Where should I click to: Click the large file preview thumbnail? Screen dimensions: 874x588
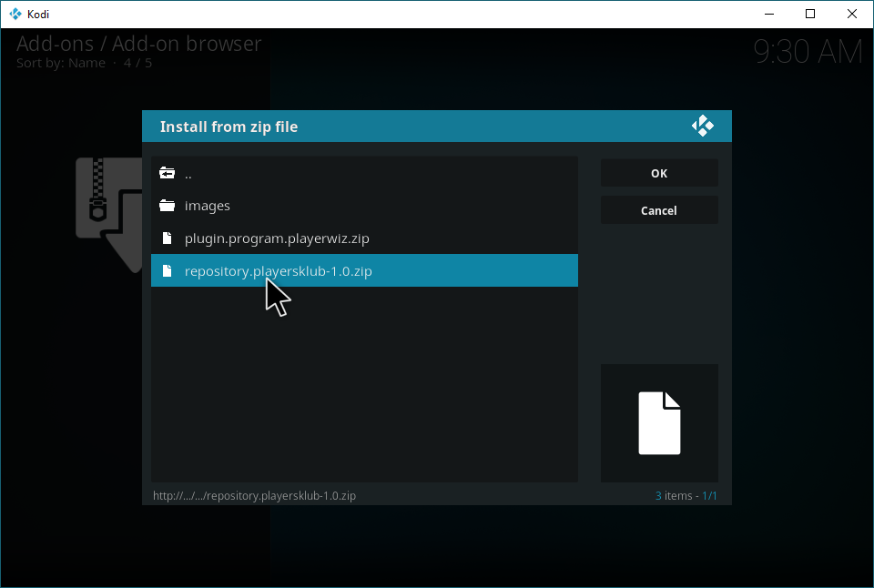pyautogui.click(x=659, y=423)
